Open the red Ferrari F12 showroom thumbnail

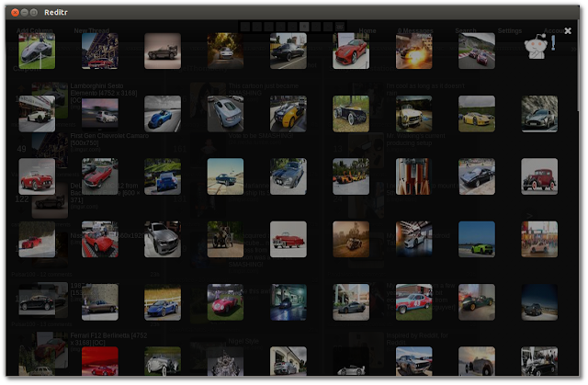[x=351, y=51]
